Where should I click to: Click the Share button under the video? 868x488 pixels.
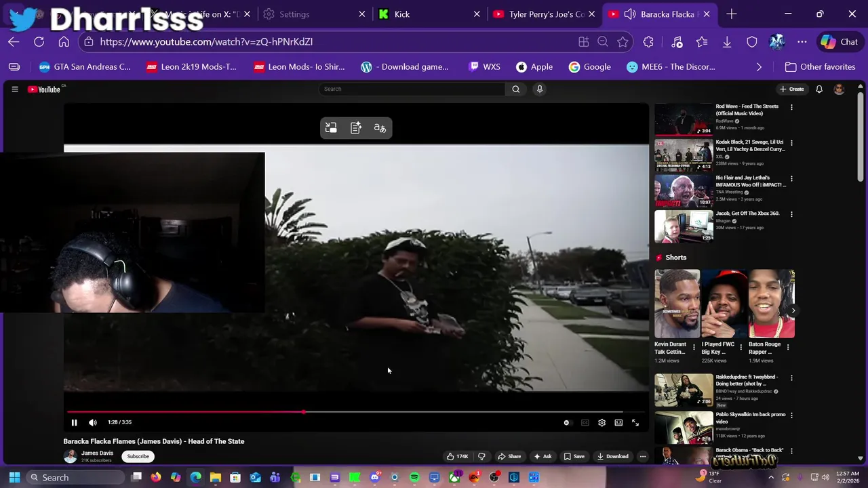509,456
